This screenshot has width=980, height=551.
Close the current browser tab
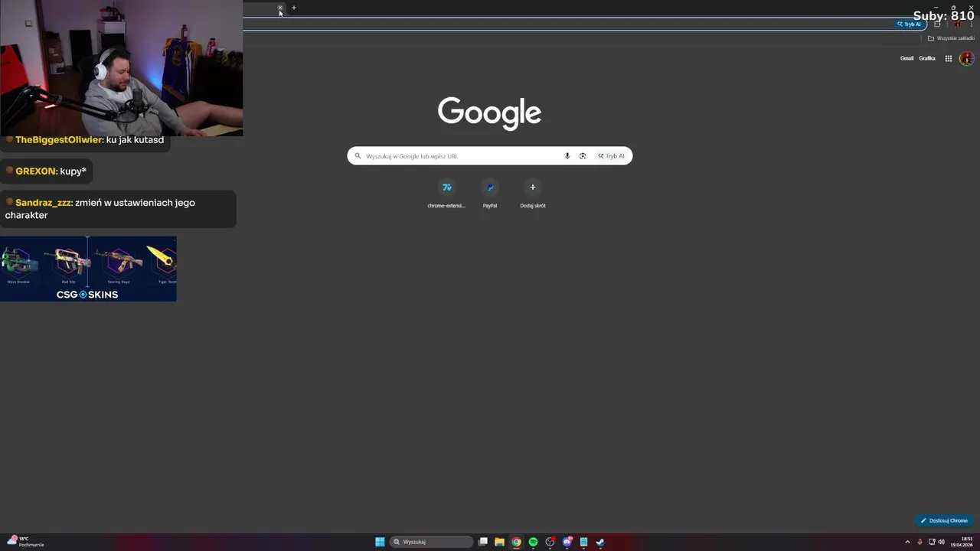click(280, 8)
